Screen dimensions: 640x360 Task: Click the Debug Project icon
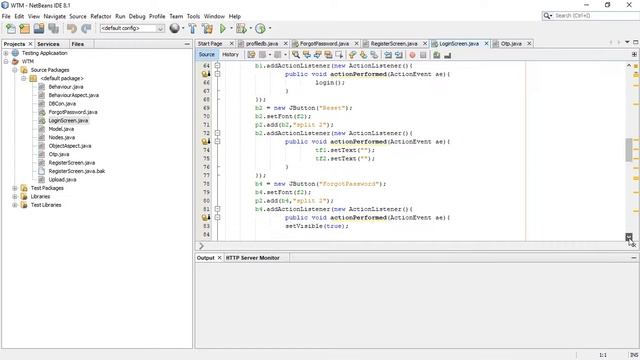click(241, 29)
